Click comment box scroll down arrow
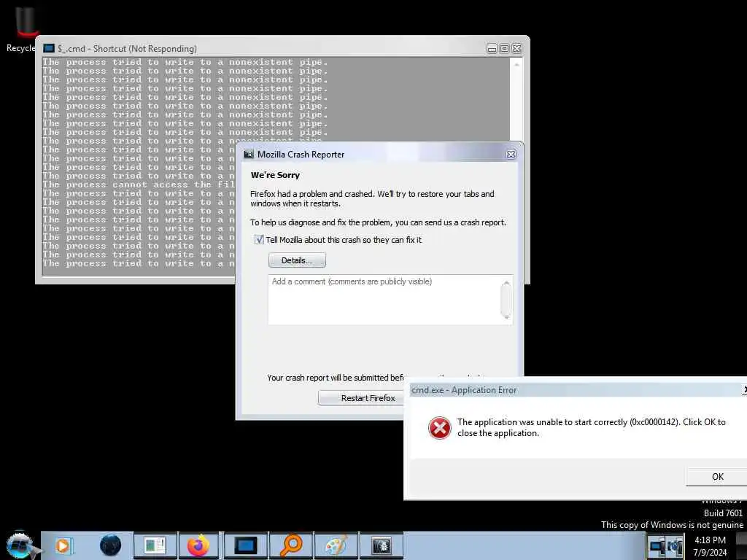The height and width of the screenshot is (560, 747). pyautogui.click(x=506, y=316)
